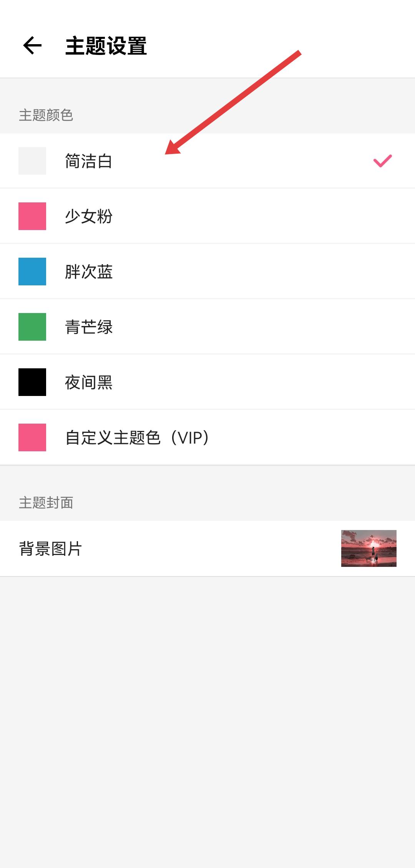Click the green 青芒绿 color swatch
The height and width of the screenshot is (868, 415).
tap(32, 327)
